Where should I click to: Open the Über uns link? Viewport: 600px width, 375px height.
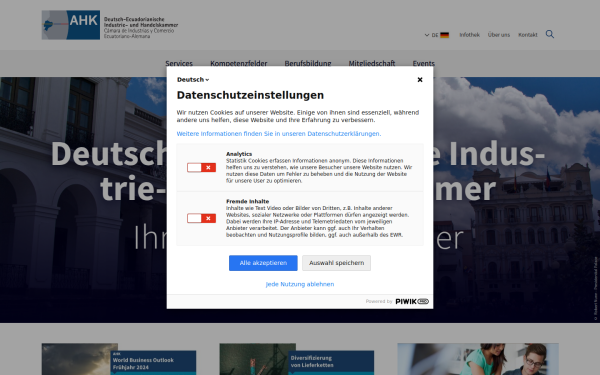[499, 35]
